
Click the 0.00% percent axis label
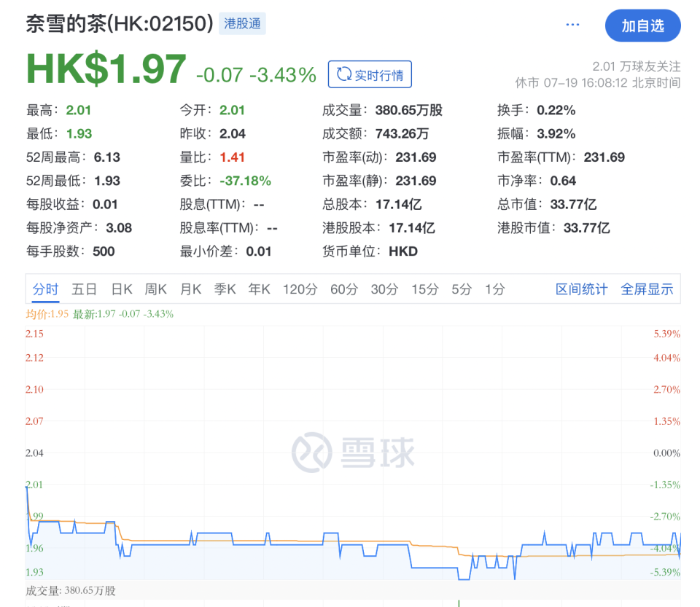point(667,453)
